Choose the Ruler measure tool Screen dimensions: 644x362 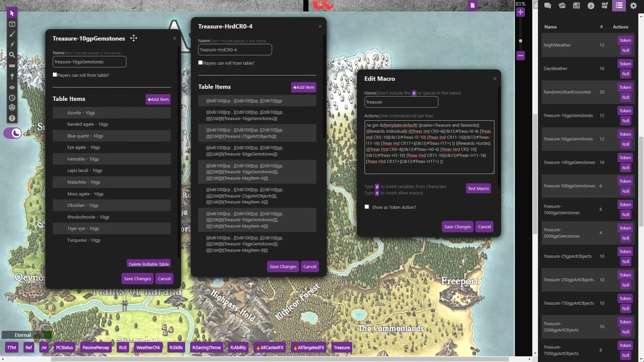pyautogui.click(x=12, y=65)
